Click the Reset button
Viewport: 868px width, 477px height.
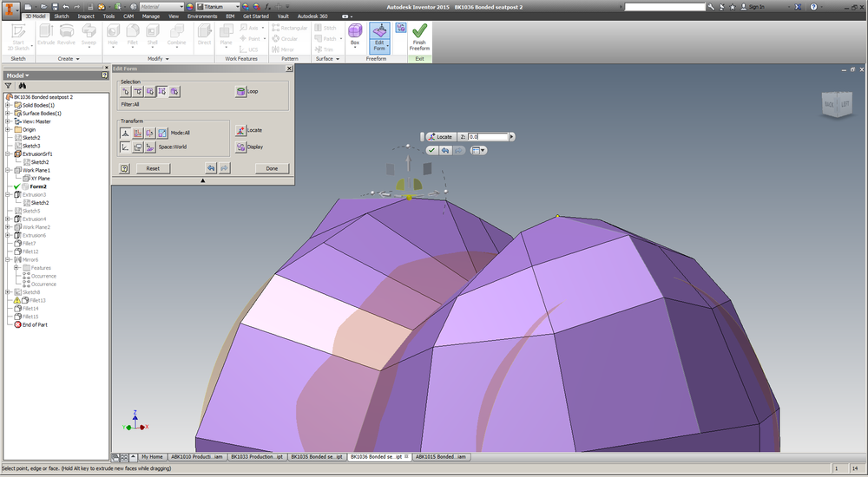tap(153, 169)
